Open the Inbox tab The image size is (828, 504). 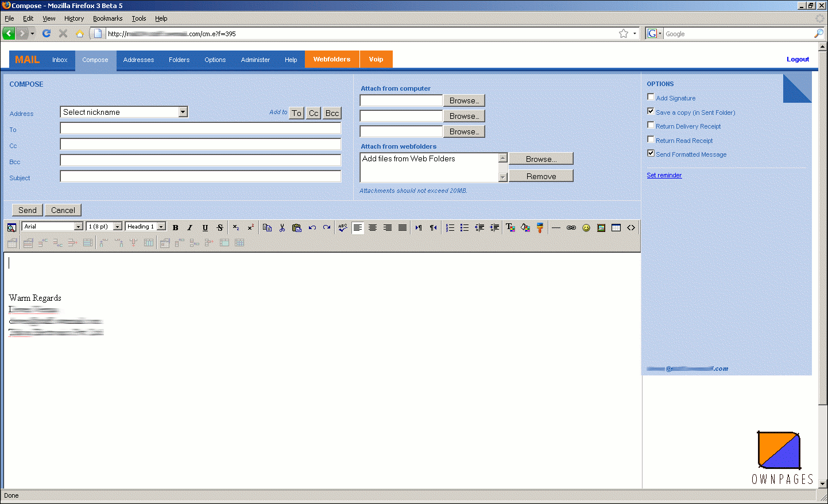pos(60,60)
